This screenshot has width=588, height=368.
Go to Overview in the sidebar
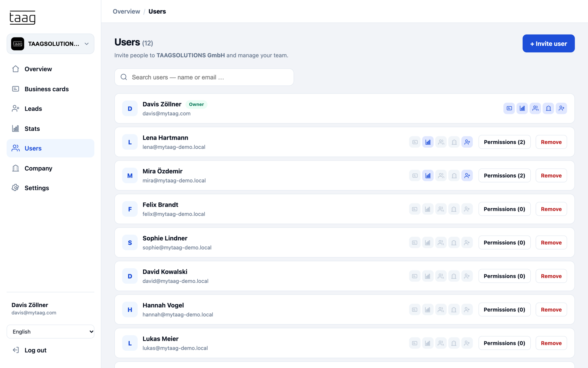(50, 69)
